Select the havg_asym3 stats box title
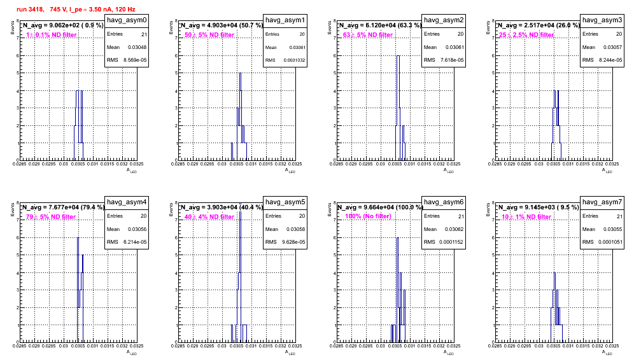Screen dimensions: 634x364 coord(602,20)
